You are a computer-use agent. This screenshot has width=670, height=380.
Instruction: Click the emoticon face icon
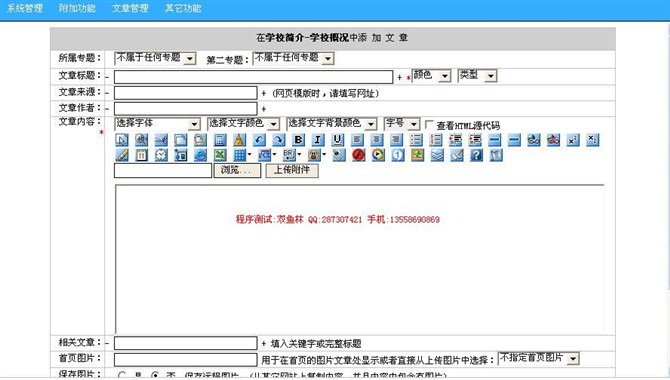pyautogui.click(x=314, y=155)
